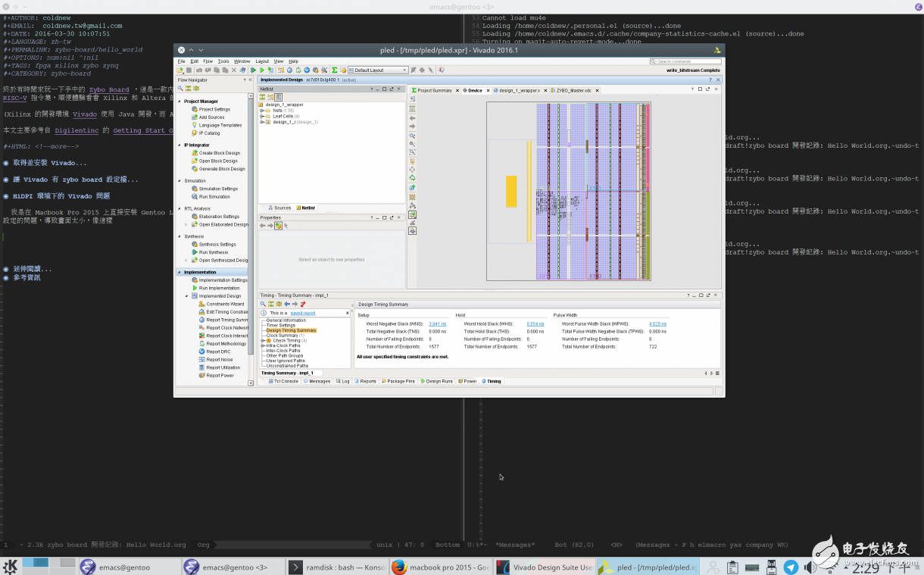Click search icon in Flow Navigator
Viewport: 924px width, 575px height.
(181, 88)
